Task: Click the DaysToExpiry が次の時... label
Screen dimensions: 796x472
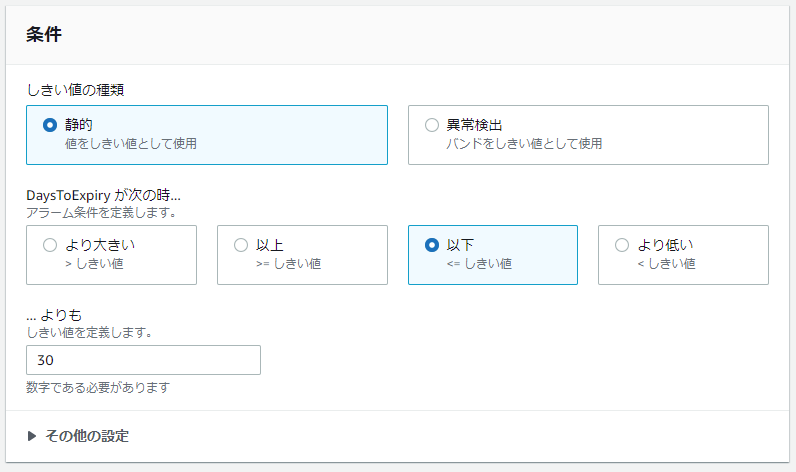Action: click(104, 195)
